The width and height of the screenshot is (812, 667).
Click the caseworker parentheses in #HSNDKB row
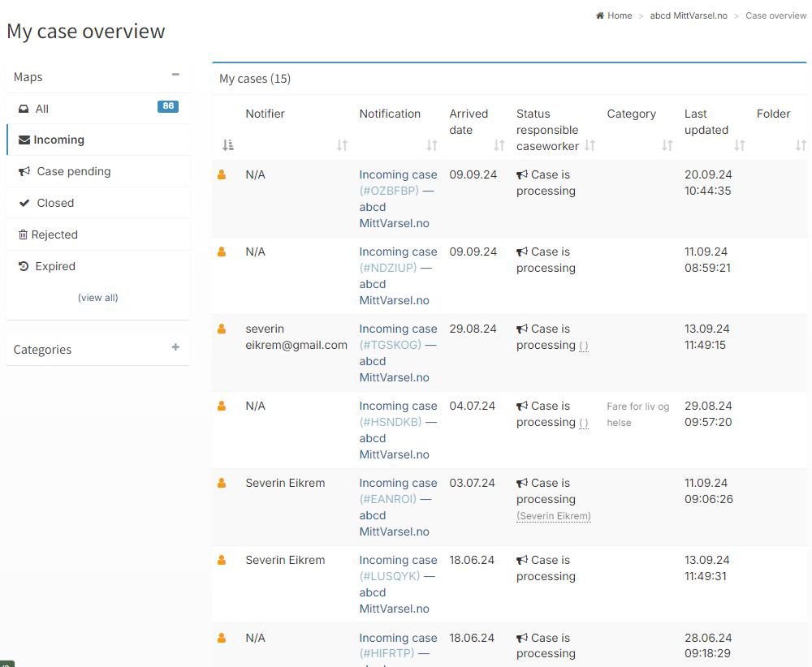583,423
